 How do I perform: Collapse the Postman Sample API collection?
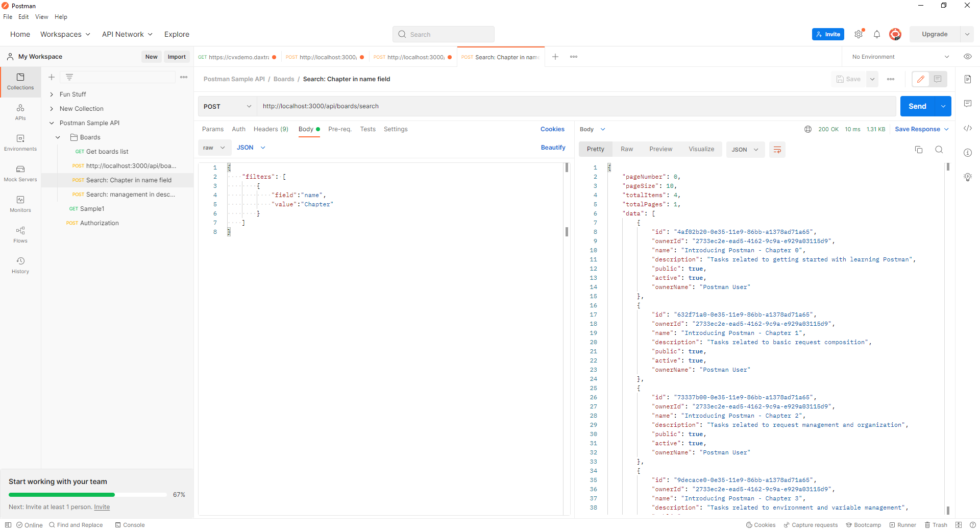[52, 123]
